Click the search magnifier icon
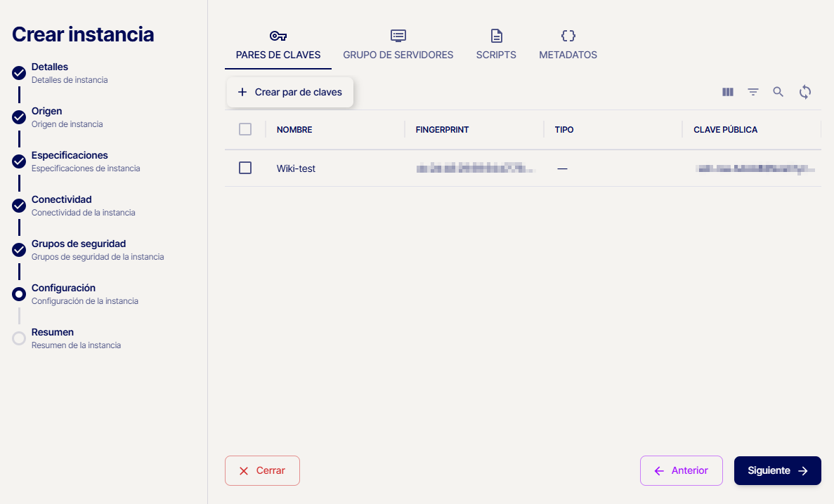 (778, 92)
